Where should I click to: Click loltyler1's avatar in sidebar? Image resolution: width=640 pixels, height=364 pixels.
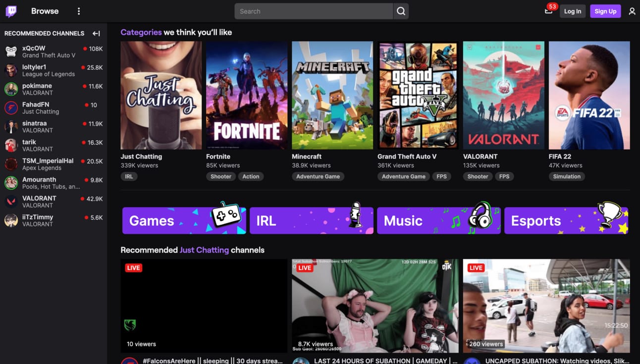pos(11,70)
